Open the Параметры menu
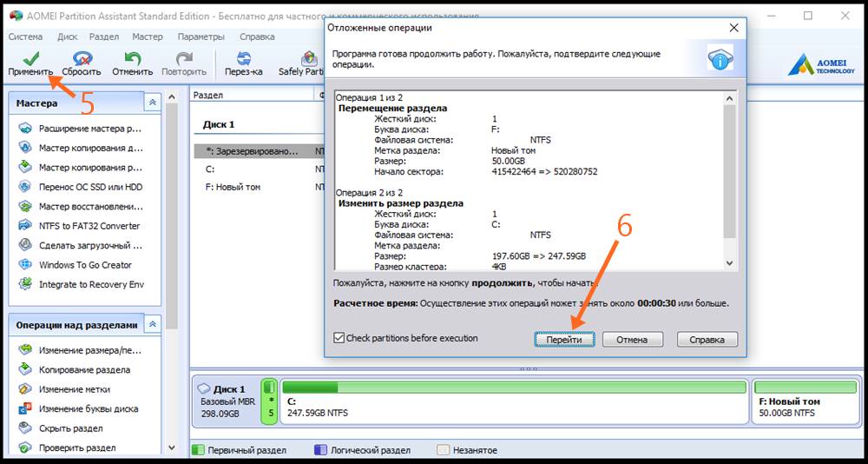 tap(201, 36)
